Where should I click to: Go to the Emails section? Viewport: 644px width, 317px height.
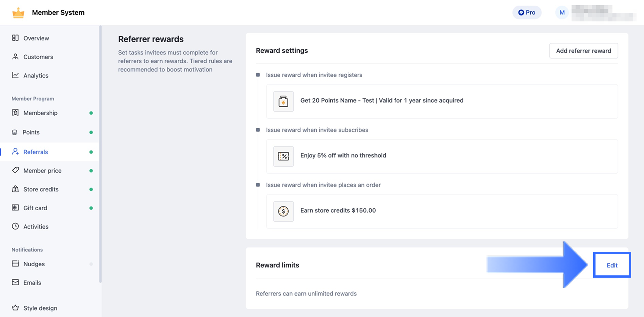click(32, 283)
